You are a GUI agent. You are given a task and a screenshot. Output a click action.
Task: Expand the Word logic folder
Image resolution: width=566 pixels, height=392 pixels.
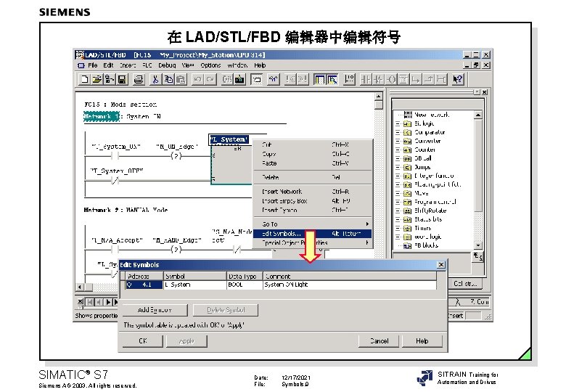point(398,237)
